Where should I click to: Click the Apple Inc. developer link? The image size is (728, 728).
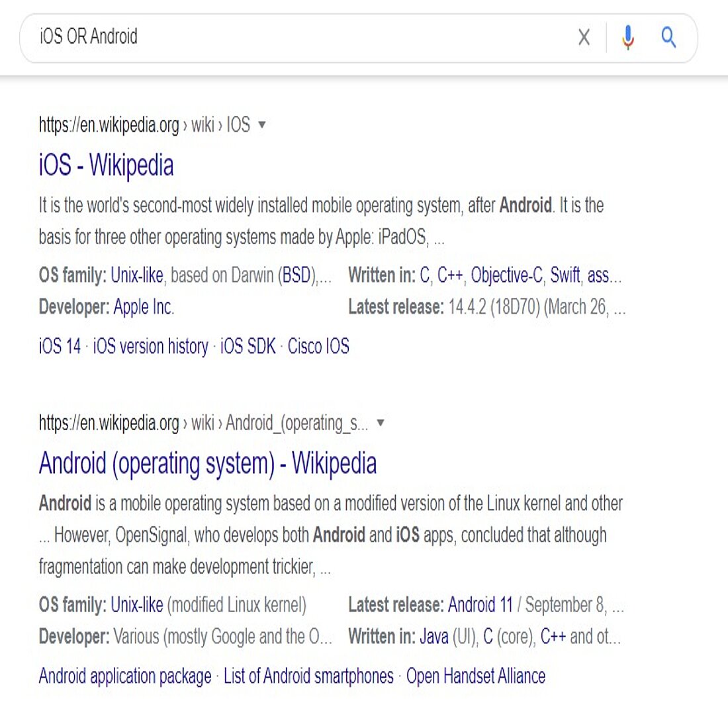(142, 306)
